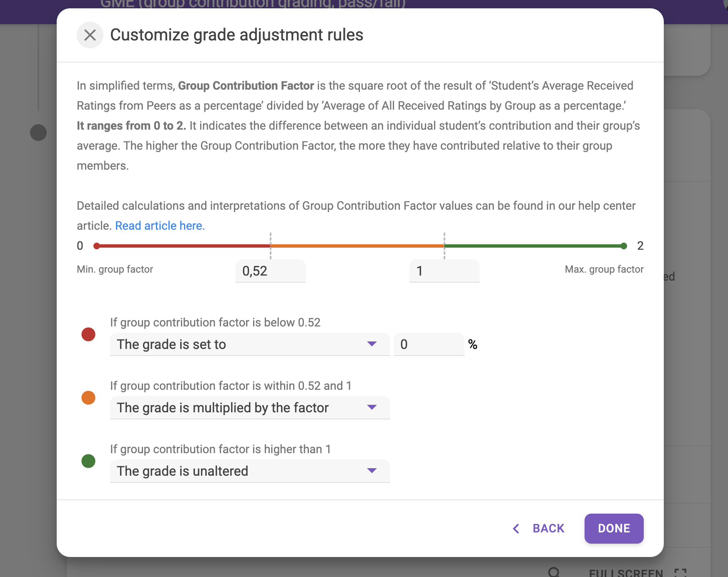
Task: Click the dropdown arrow in 'The grade is set to' field
Action: coord(372,344)
